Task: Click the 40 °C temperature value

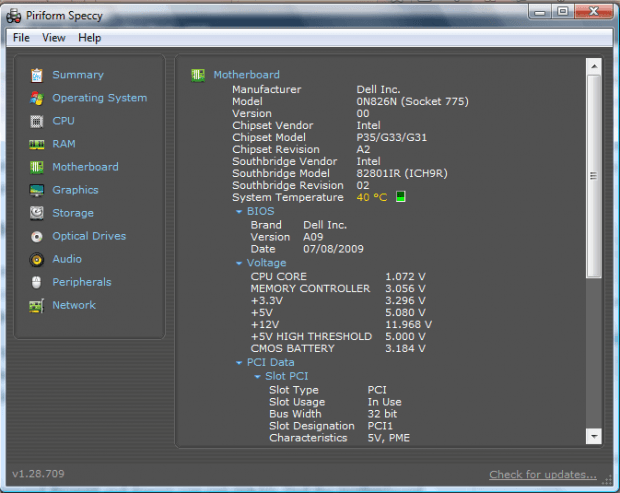Action: [372, 197]
